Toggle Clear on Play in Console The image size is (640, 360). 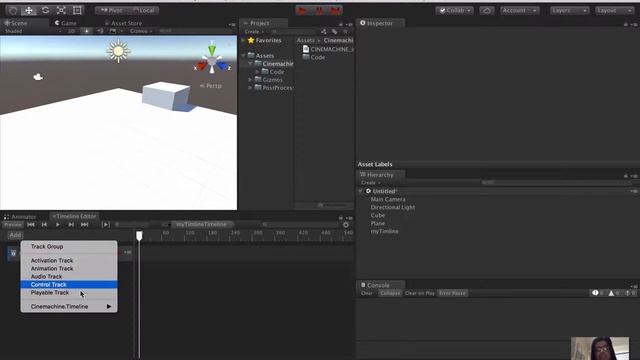[420, 293]
